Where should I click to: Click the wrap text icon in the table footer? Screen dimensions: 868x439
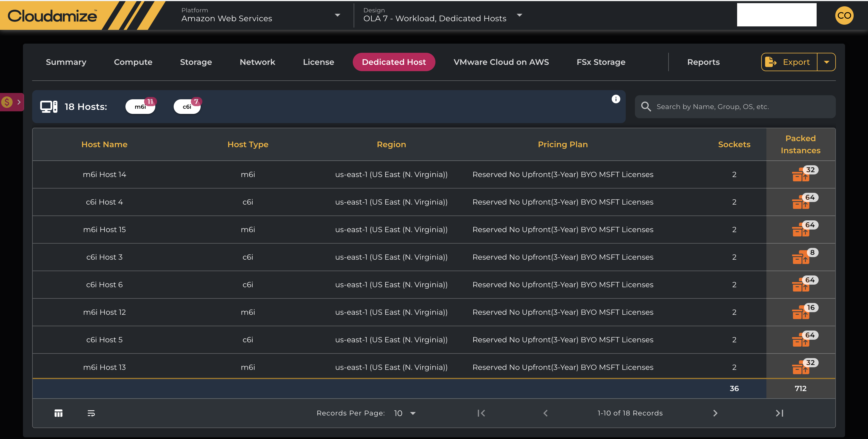click(91, 413)
